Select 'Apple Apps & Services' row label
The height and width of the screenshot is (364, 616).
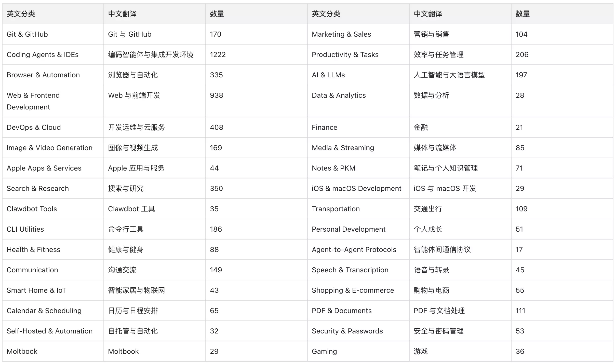(44, 168)
